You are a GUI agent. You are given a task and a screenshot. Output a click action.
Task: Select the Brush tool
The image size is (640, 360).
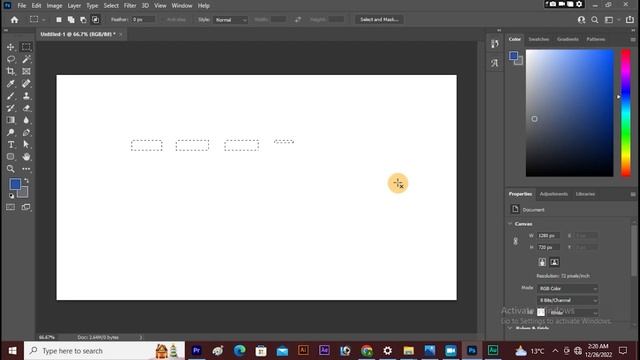coord(11,96)
